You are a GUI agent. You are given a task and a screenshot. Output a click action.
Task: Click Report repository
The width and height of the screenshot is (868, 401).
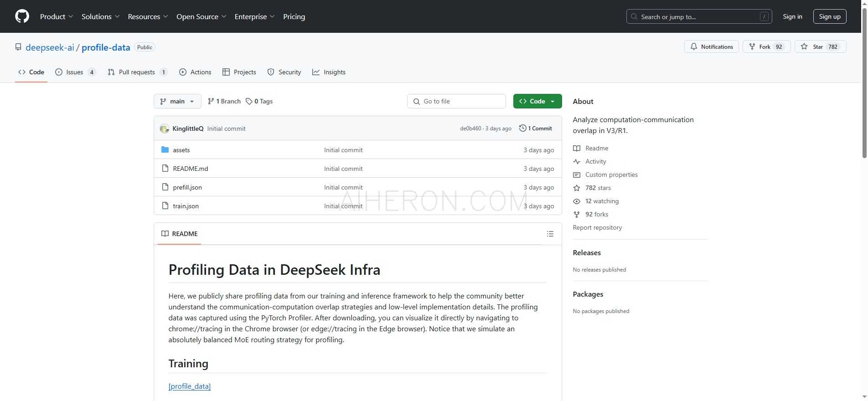click(x=597, y=227)
